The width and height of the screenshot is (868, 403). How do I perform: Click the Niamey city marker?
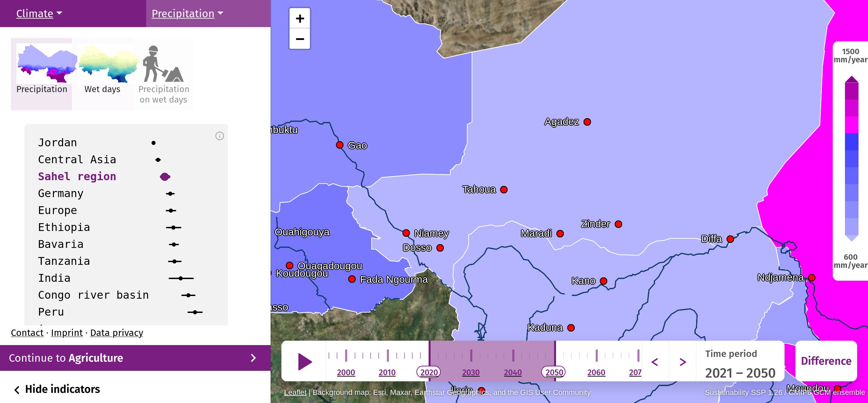pyautogui.click(x=406, y=233)
